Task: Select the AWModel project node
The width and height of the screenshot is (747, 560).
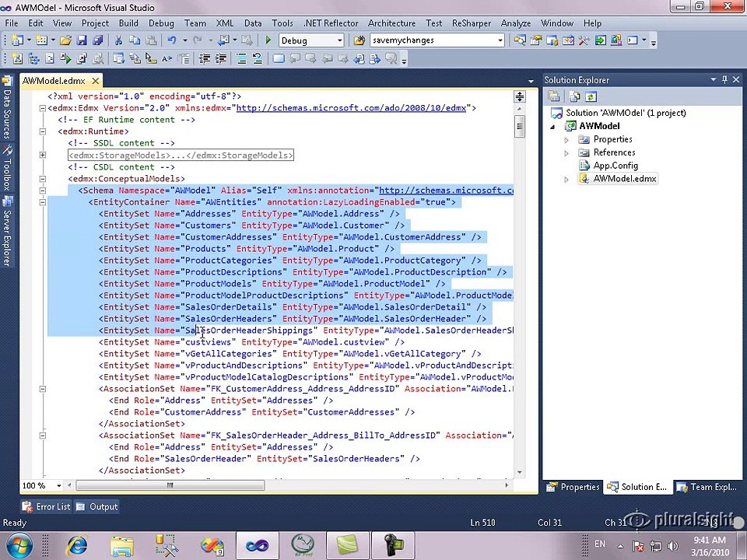Action: pyautogui.click(x=599, y=126)
